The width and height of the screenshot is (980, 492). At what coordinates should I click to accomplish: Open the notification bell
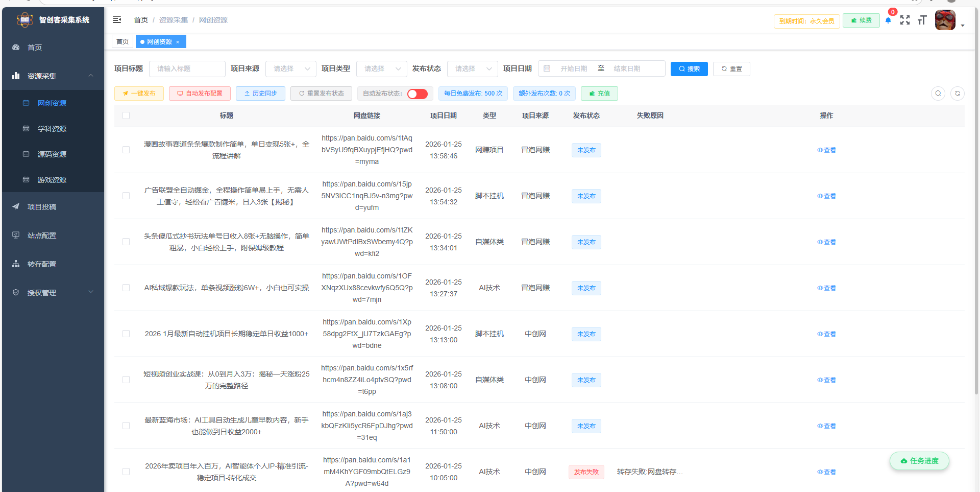click(888, 20)
